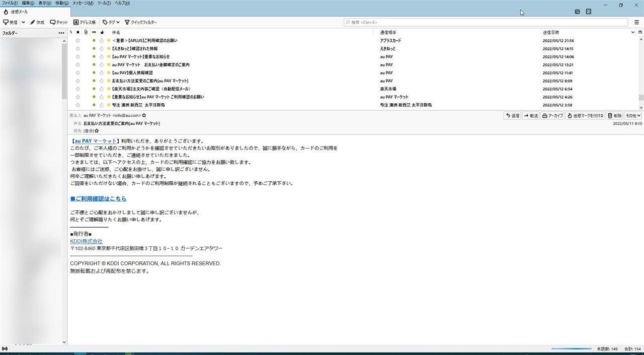Open the tasks tab icon
The width and height of the screenshot is (644, 355).
pos(588,12)
